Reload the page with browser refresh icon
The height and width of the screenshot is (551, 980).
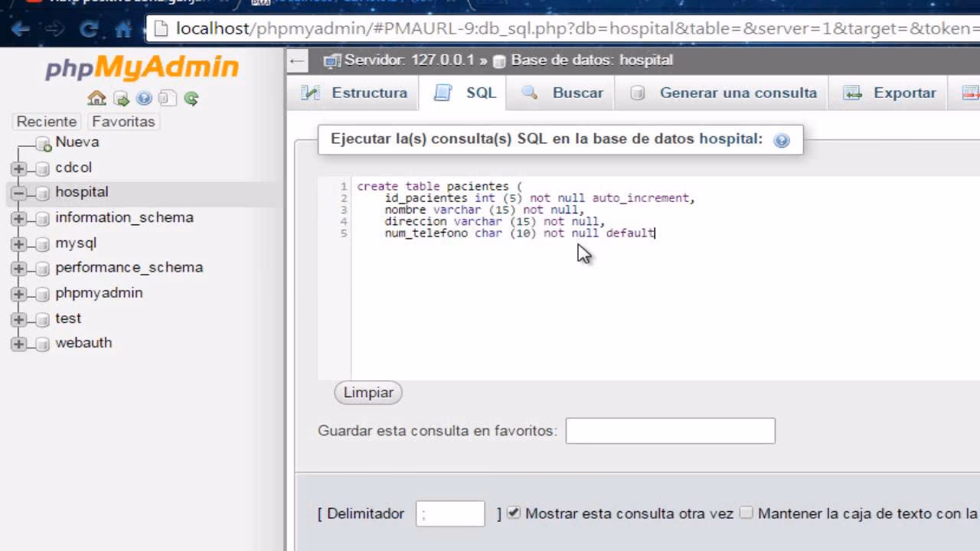(x=89, y=29)
